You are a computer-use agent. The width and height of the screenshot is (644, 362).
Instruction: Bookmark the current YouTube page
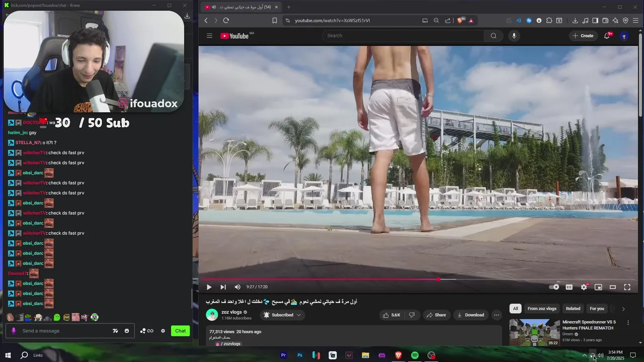click(274, 21)
